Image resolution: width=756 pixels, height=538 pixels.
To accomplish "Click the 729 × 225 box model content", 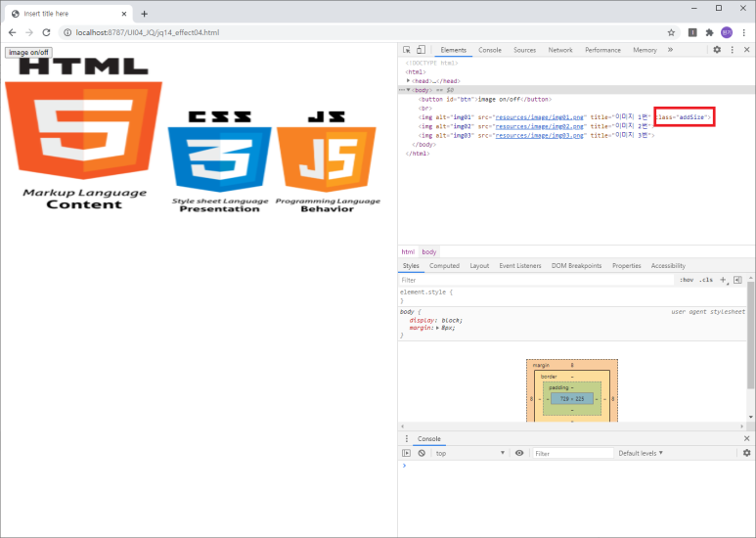I will [572, 399].
